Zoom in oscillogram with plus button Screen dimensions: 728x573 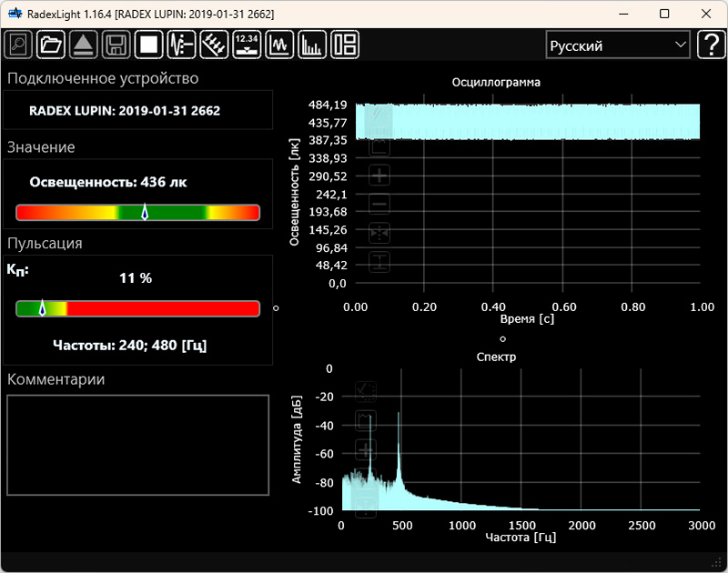379,176
